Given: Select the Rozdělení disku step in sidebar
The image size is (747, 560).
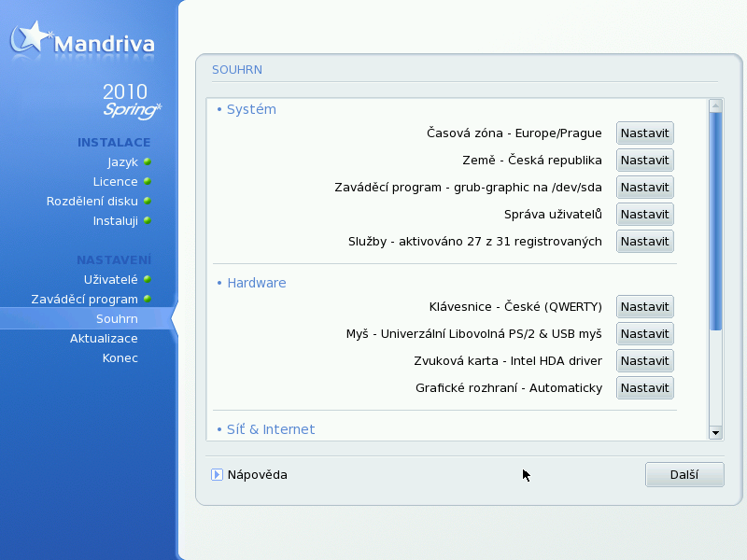Looking at the screenshot, I should 92,202.
